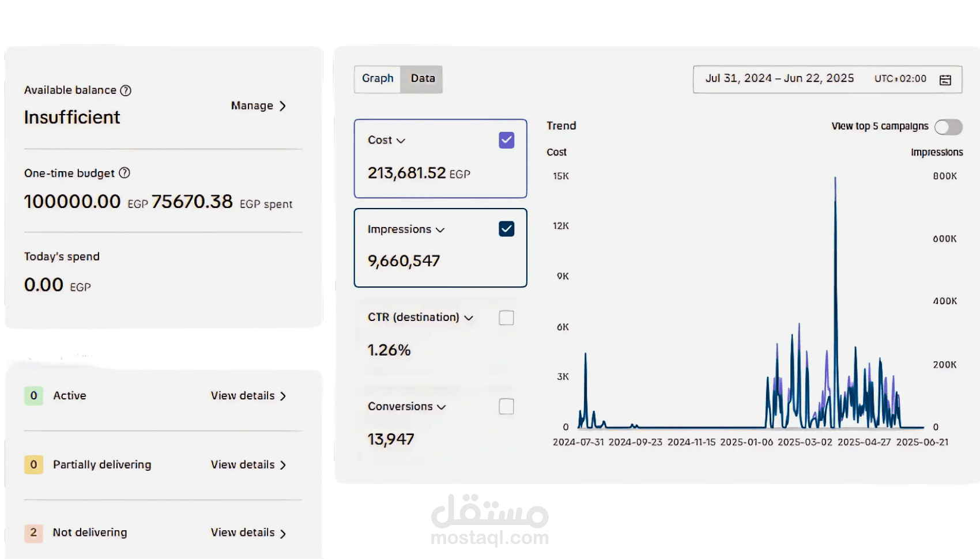
Task: Click the red Not delivering count badge
Action: tap(33, 532)
